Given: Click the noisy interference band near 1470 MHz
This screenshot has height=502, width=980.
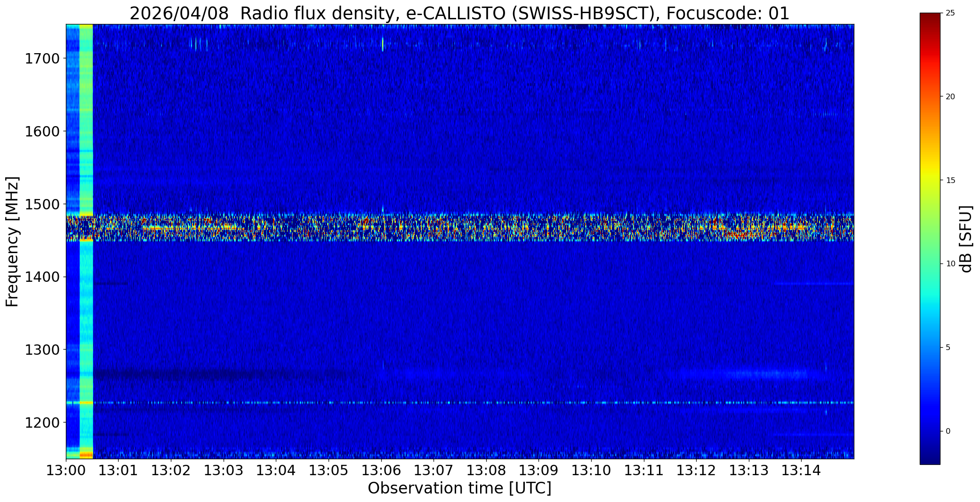Looking at the screenshot, I should pos(460,227).
